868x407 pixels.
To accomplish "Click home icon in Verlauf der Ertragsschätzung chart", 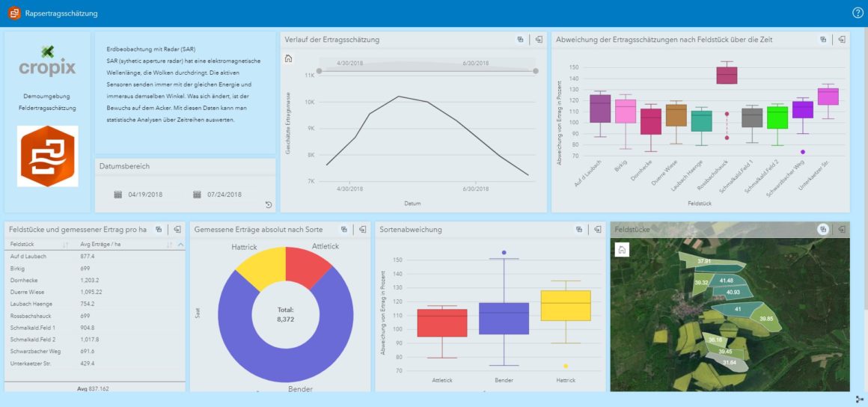I will coord(290,59).
